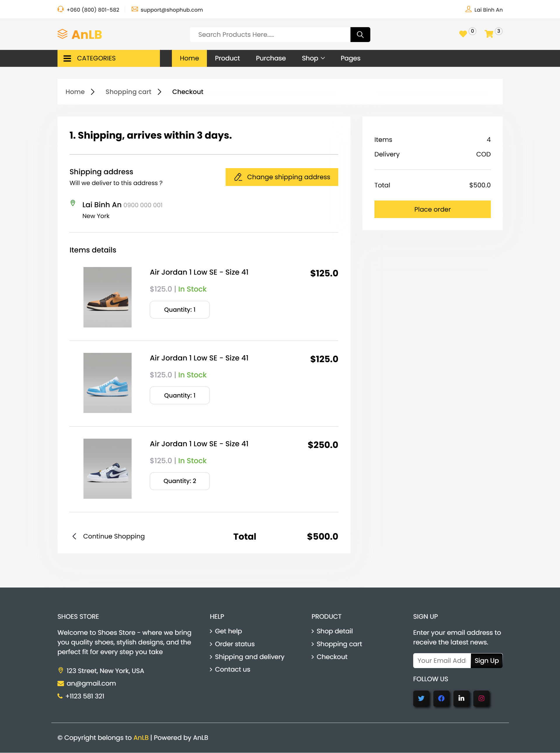This screenshot has height=753, width=560.
Task: Open the Facebook social icon
Action: pos(441,698)
